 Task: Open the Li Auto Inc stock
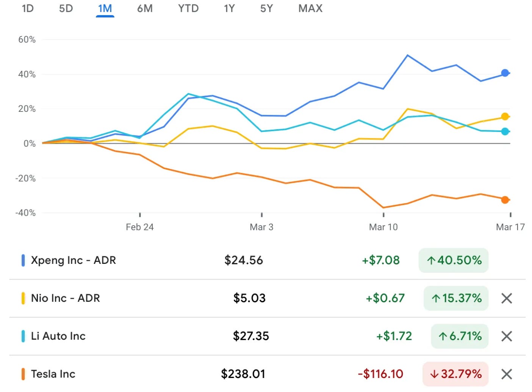coord(58,336)
